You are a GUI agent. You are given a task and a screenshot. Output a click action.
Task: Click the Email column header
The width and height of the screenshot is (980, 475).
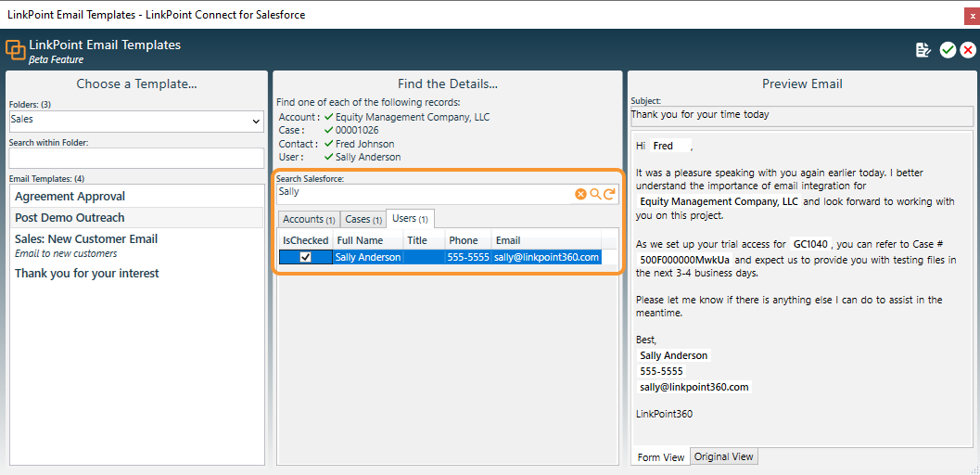(546, 240)
